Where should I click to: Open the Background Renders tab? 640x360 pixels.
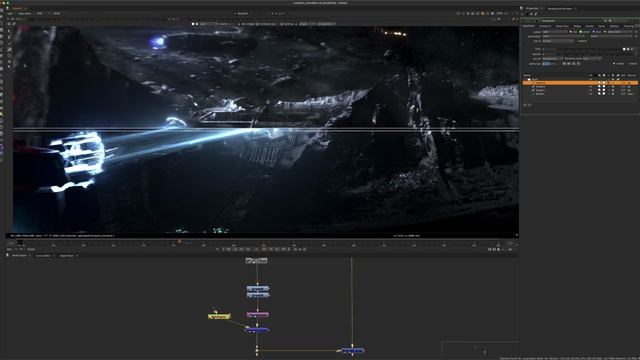click(560, 8)
